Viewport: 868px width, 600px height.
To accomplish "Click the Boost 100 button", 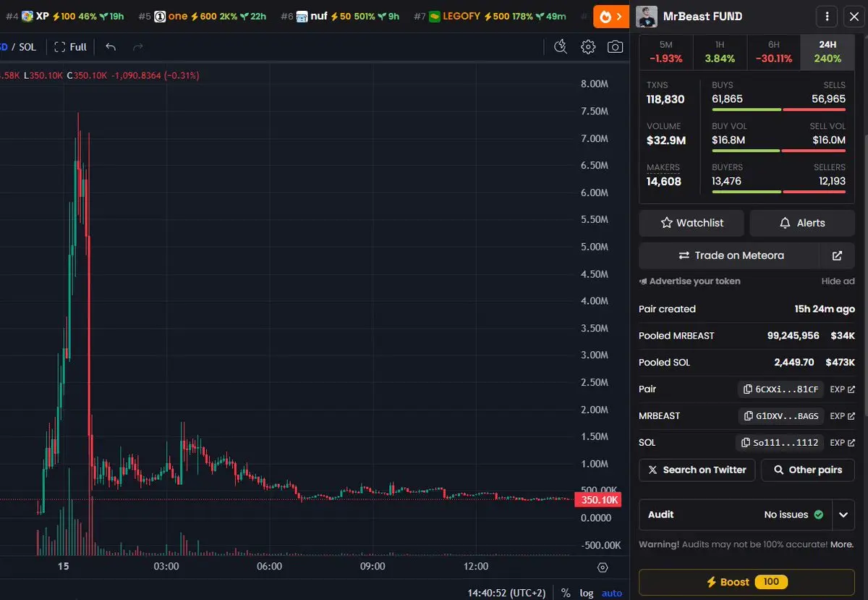I will [x=746, y=582].
